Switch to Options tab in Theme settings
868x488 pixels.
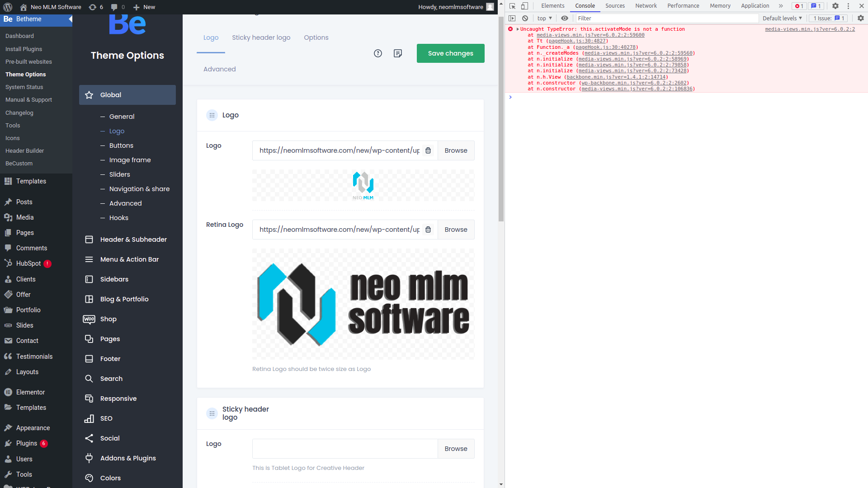point(316,37)
